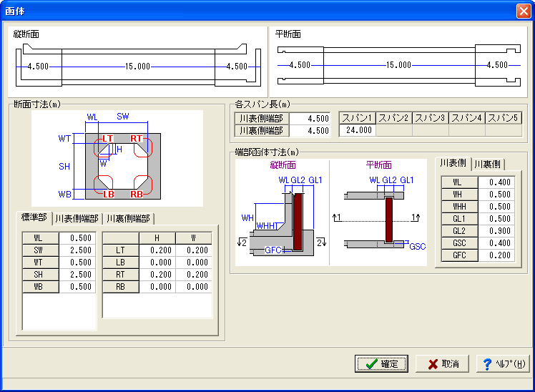Image resolution: width=535 pixels, height=392 pixels.
Task: Click the スパン1 column header
Action: [358, 118]
